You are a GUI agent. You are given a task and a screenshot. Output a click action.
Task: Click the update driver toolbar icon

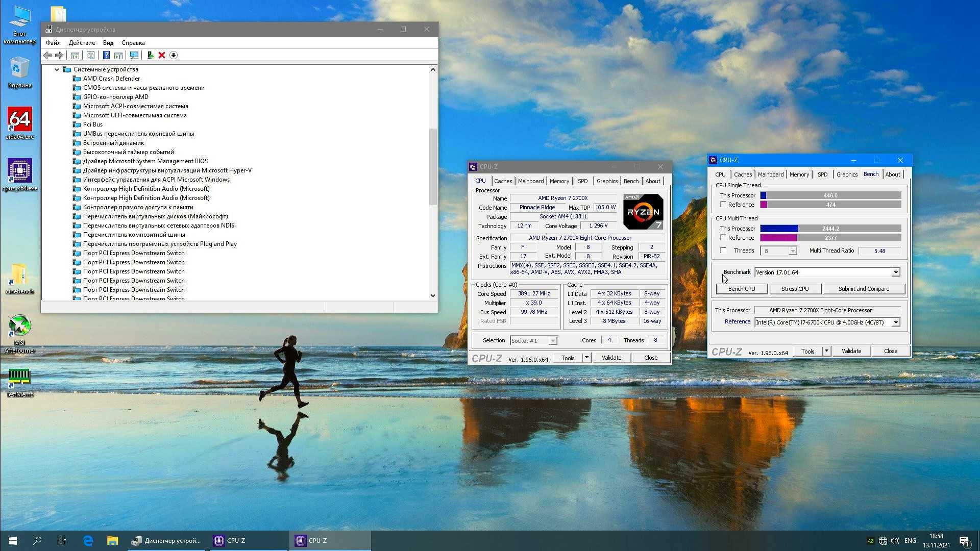coord(150,55)
